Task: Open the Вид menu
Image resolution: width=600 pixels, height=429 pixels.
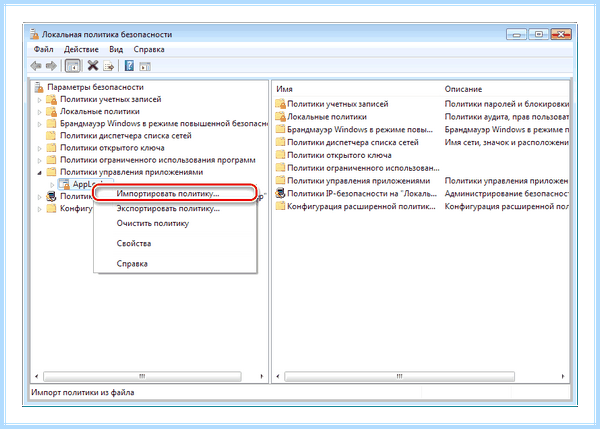Action: (x=116, y=49)
